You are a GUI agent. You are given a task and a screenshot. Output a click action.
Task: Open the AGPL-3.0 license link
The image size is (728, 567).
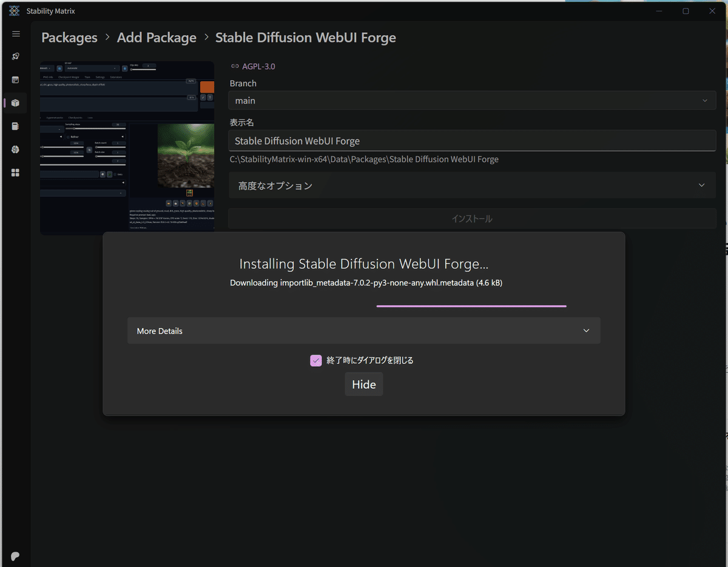tap(257, 65)
